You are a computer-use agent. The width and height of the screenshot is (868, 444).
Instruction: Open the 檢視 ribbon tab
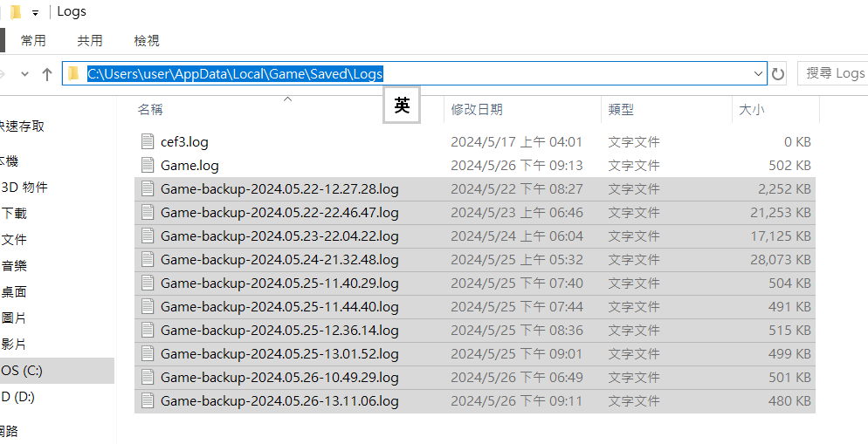click(x=147, y=40)
